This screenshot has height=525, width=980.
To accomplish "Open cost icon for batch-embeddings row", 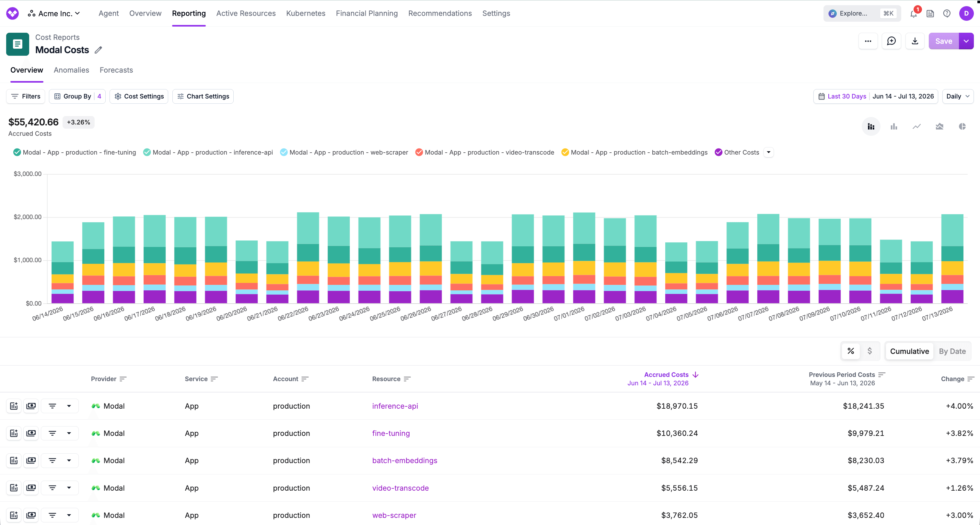I will coord(31,460).
